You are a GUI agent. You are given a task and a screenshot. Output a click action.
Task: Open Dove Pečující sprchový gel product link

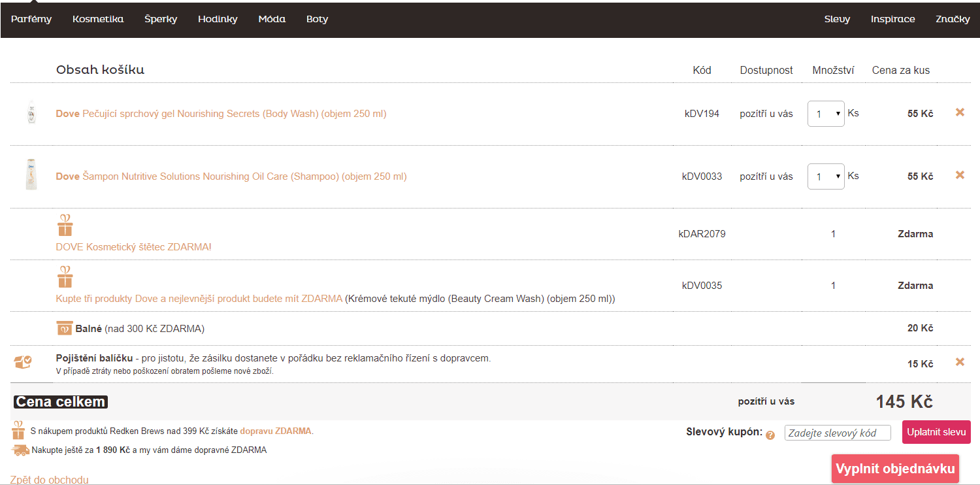point(221,114)
